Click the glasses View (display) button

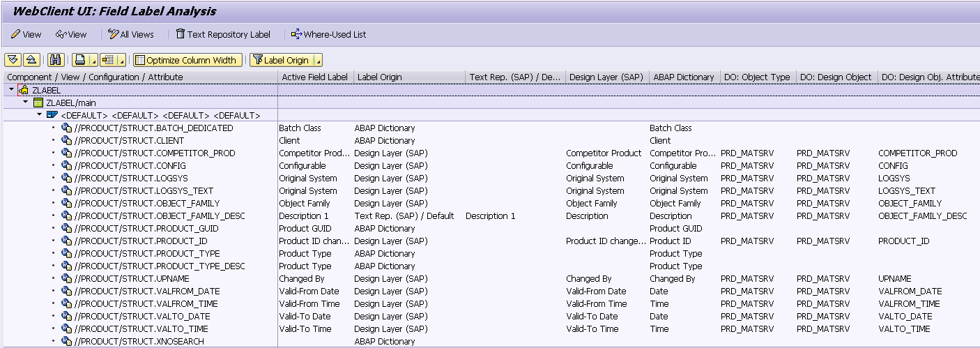pos(71,34)
